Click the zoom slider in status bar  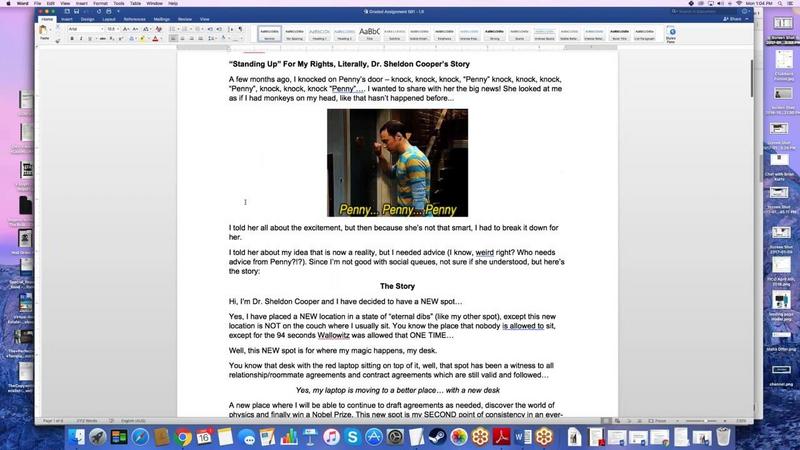[x=705, y=421]
